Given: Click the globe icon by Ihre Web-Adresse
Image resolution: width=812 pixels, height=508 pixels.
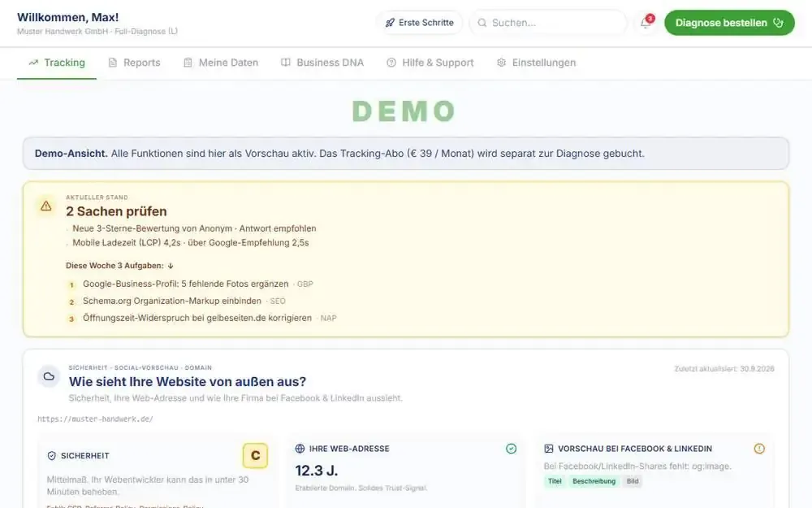Looking at the screenshot, I should [x=300, y=449].
